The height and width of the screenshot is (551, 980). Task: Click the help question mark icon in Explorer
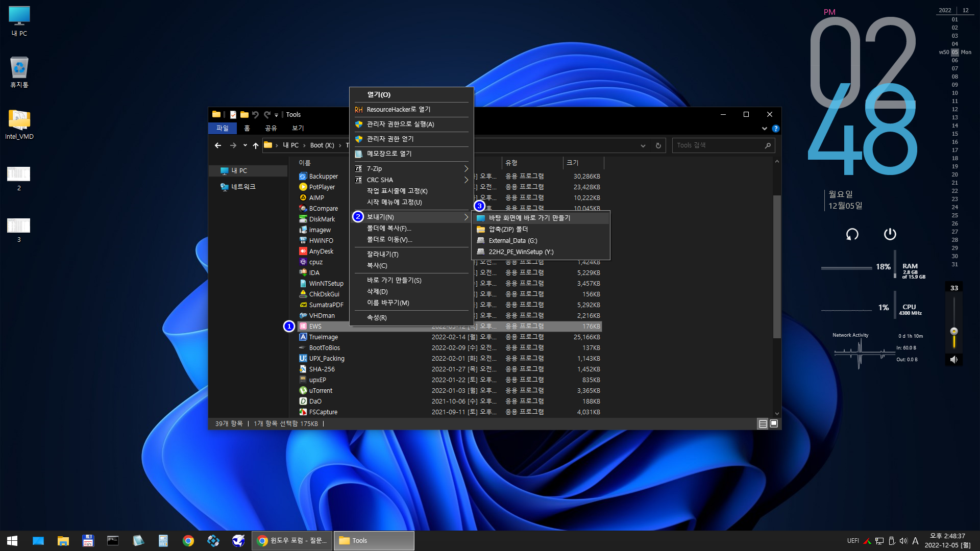click(775, 129)
